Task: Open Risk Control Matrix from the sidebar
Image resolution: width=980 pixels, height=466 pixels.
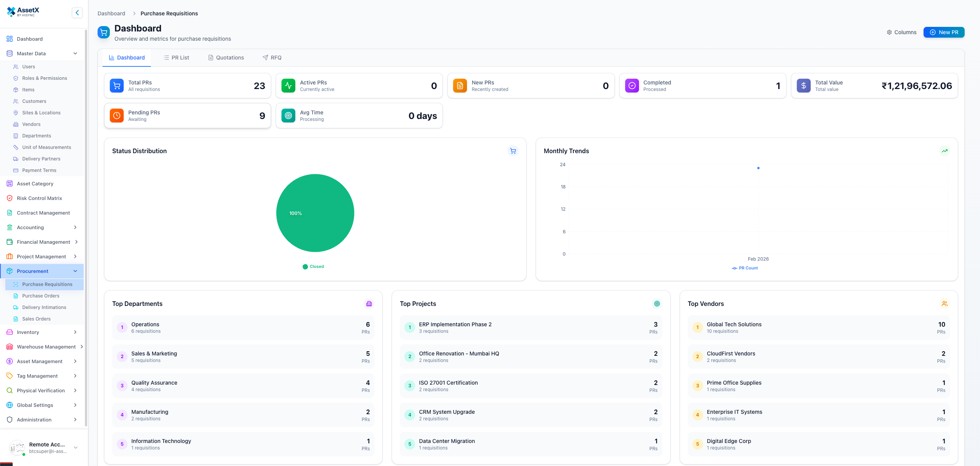Action: point(39,198)
